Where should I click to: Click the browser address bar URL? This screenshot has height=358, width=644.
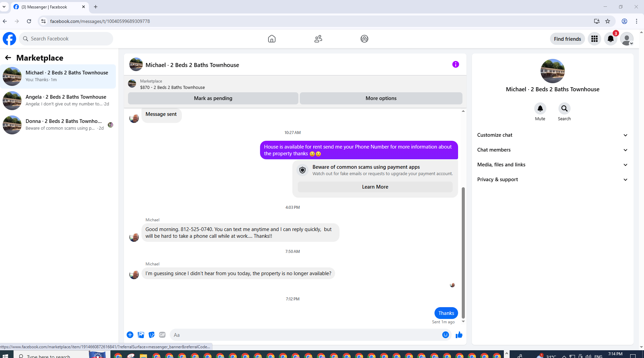[100, 21]
